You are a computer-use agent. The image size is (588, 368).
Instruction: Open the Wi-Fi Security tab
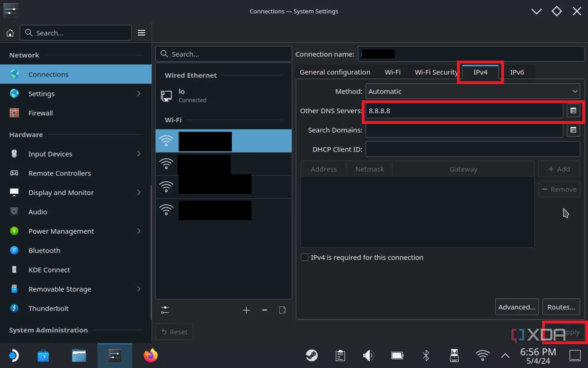435,72
